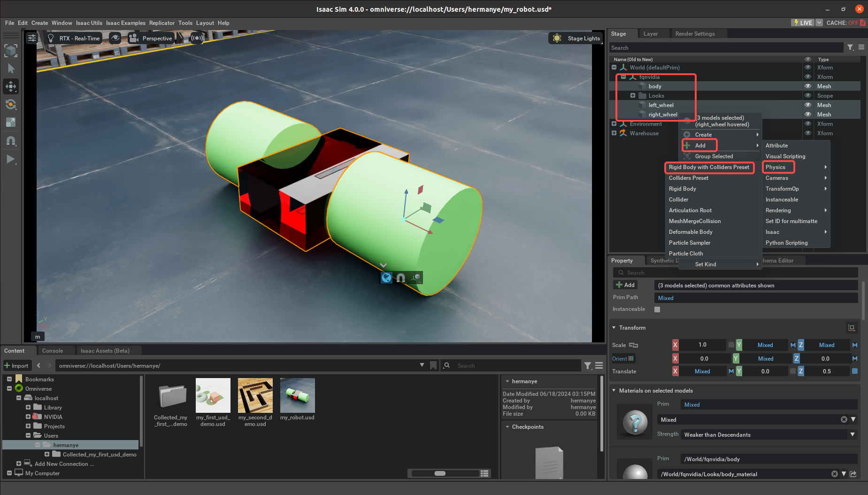Toggle visibility of the body mesh

pos(808,86)
